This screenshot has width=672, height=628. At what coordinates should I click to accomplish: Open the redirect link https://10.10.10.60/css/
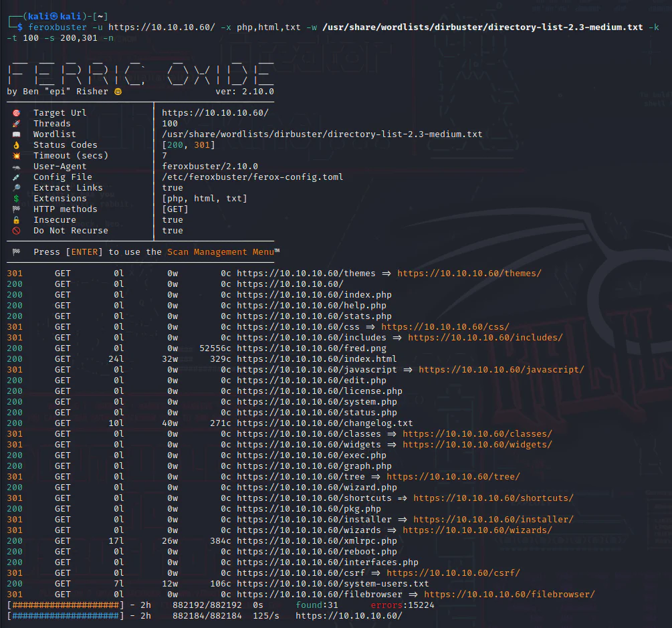click(445, 326)
